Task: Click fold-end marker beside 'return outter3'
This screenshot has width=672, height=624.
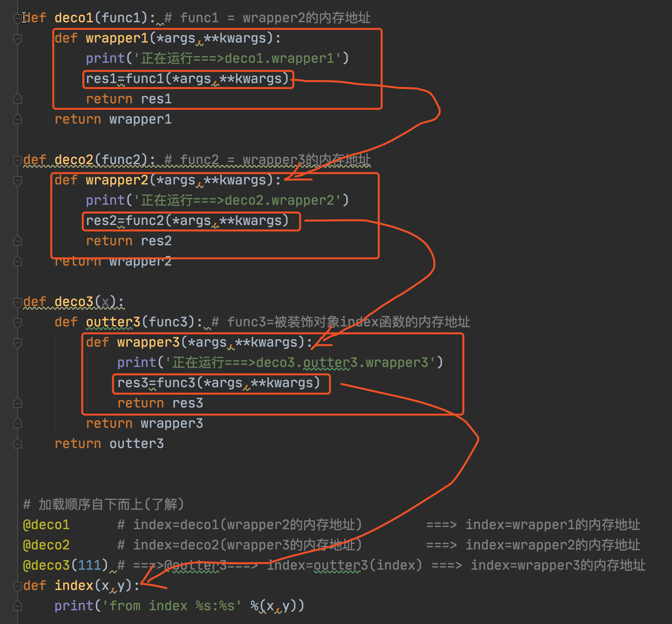Action: tap(18, 443)
